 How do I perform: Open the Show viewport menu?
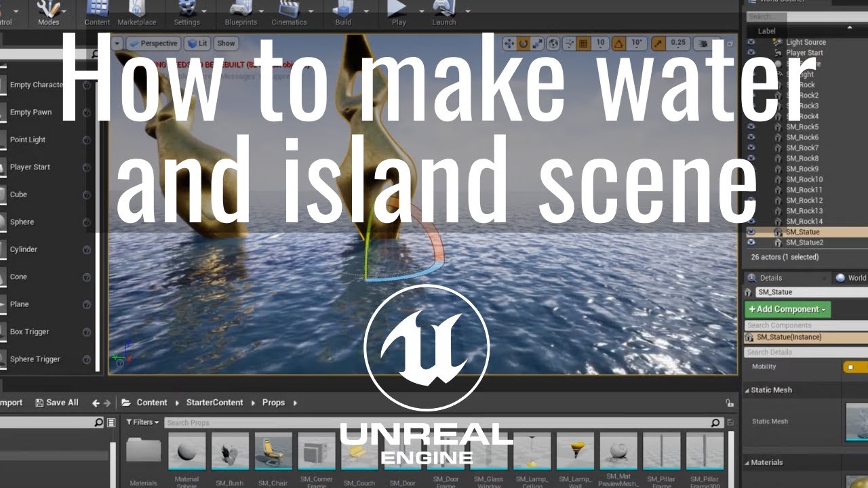(x=226, y=43)
